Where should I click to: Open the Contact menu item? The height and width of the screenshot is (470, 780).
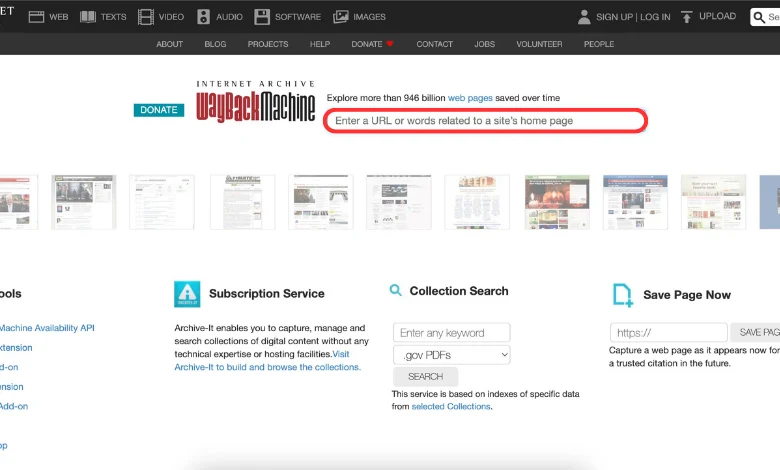pos(435,44)
